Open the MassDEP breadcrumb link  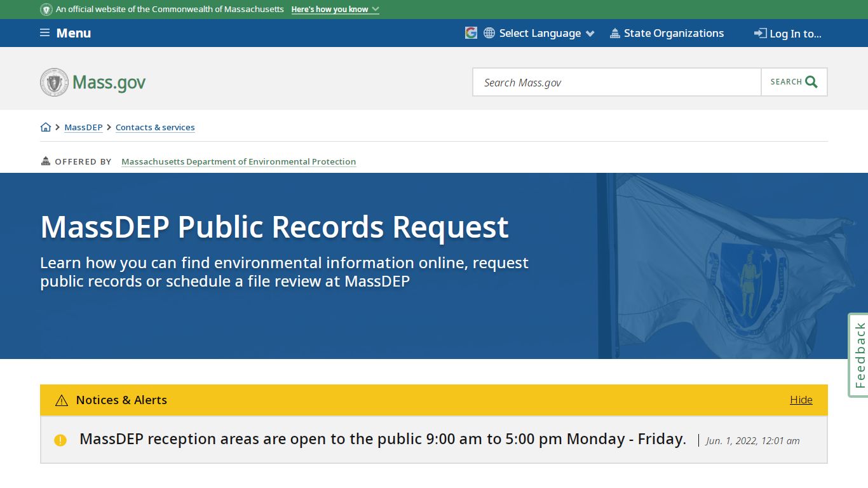(x=83, y=127)
